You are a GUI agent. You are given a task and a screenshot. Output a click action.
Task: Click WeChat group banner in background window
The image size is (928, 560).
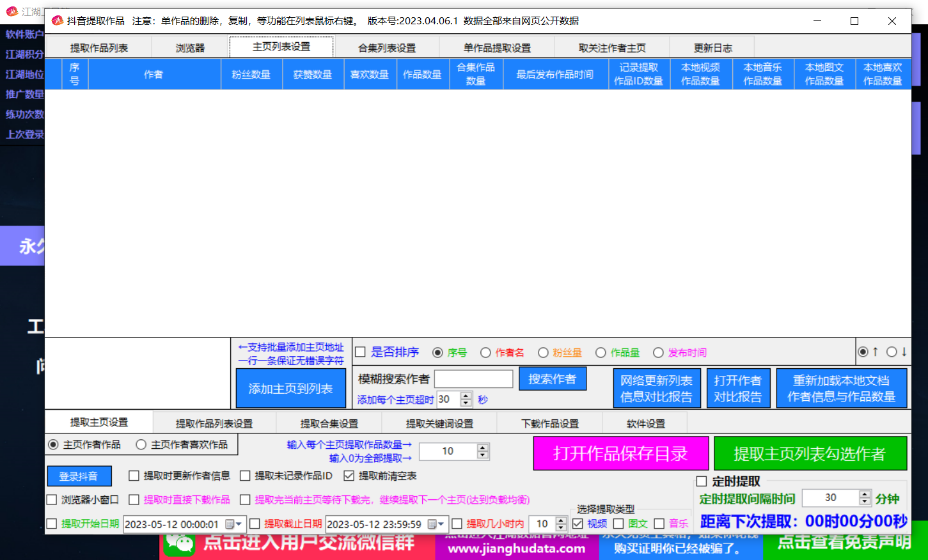(297, 545)
